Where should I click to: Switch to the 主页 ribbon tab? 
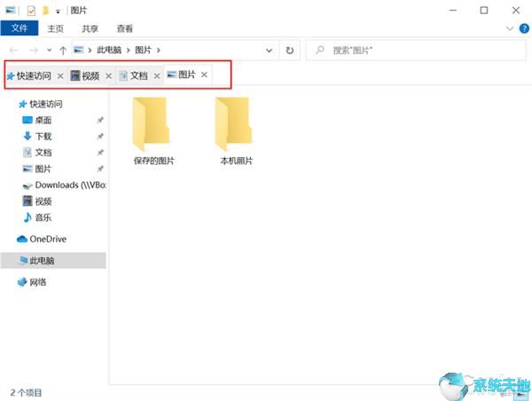click(55, 28)
